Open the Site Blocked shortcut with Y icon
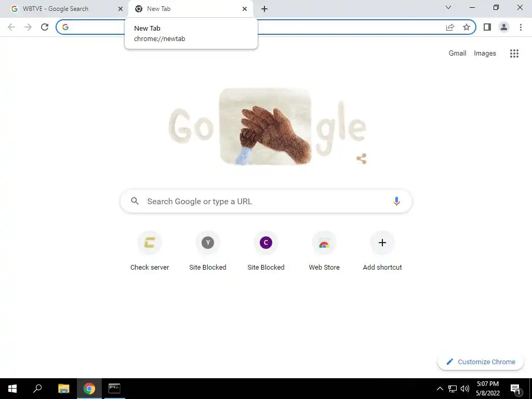532x399 pixels. click(x=208, y=251)
